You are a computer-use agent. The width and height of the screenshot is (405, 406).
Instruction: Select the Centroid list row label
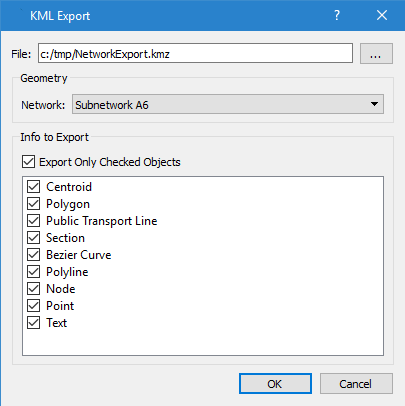[69, 187]
